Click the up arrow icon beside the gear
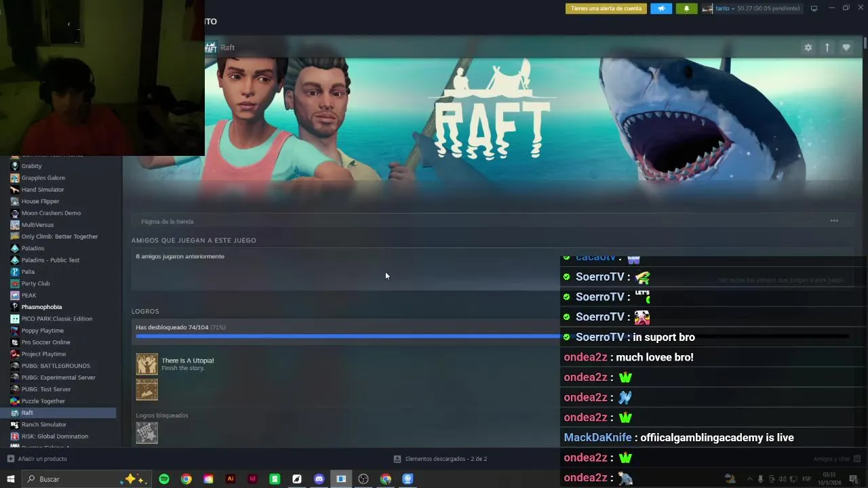The height and width of the screenshot is (488, 868). 827,47
